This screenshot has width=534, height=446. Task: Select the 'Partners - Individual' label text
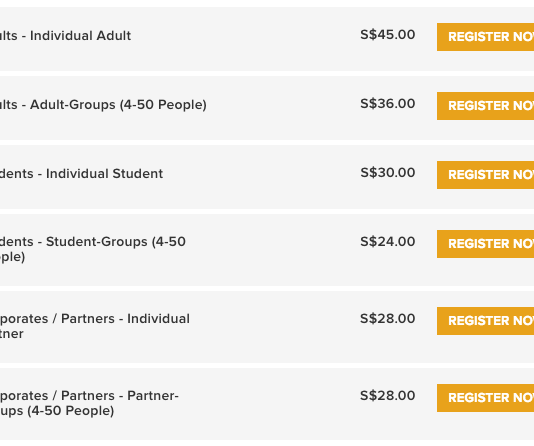[125, 319]
